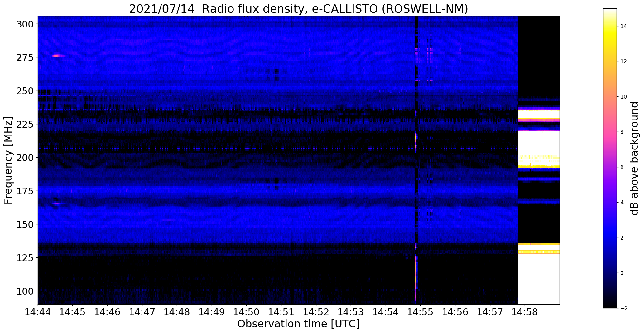Viewport: 644px width, 333px height.
Task: Click the colorbar tick value 10
Action: tap(624, 97)
